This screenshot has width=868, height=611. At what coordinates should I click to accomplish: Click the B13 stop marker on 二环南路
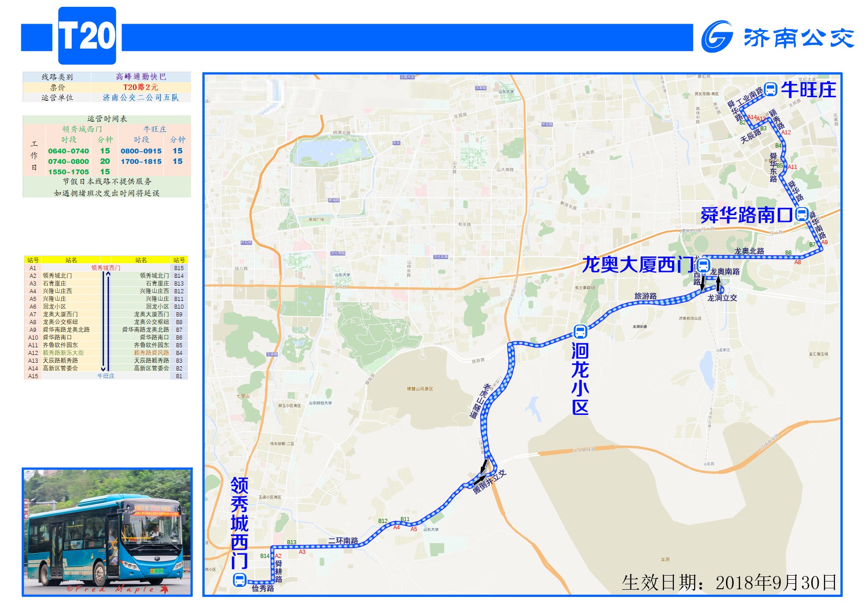click(291, 542)
